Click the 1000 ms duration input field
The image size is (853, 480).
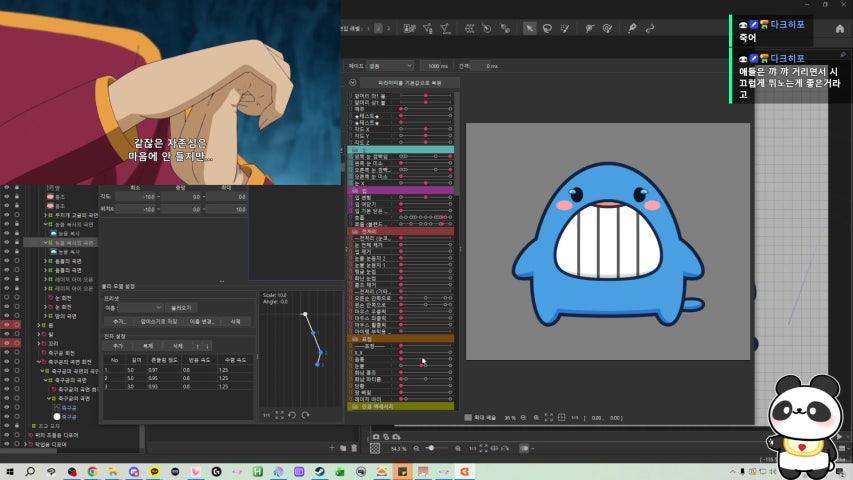[x=437, y=66]
